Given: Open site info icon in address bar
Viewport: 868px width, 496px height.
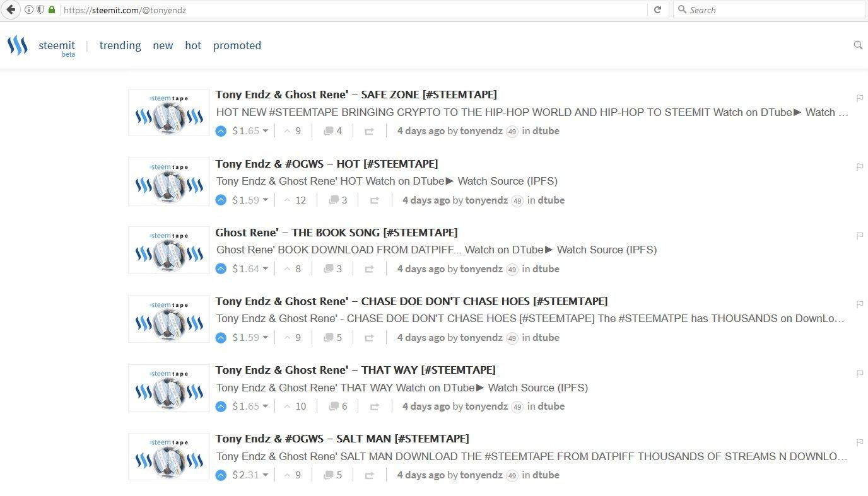Looking at the screenshot, I should click(29, 10).
